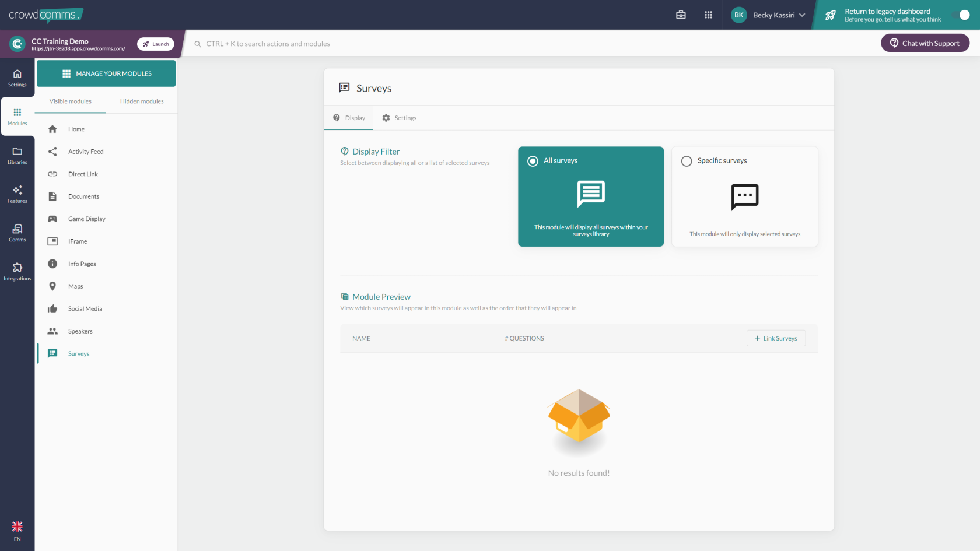Click the Activity Feed share icon
The width and height of the screenshot is (980, 551).
pyautogui.click(x=52, y=152)
